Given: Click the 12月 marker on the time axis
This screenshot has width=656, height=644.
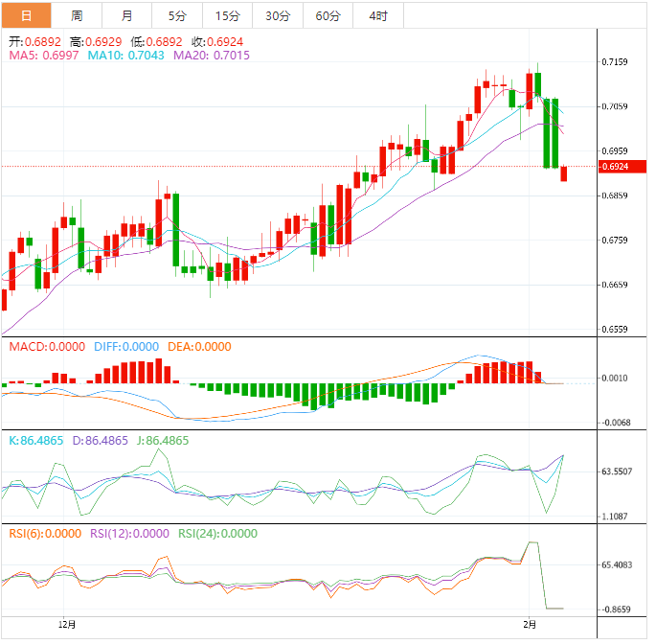Looking at the screenshot, I should coord(66,624).
